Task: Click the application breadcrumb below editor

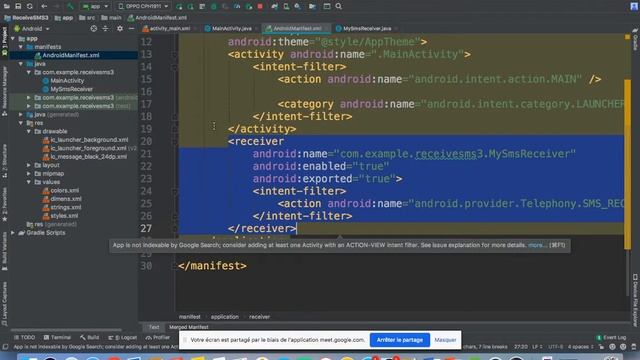Action: tap(224, 317)
